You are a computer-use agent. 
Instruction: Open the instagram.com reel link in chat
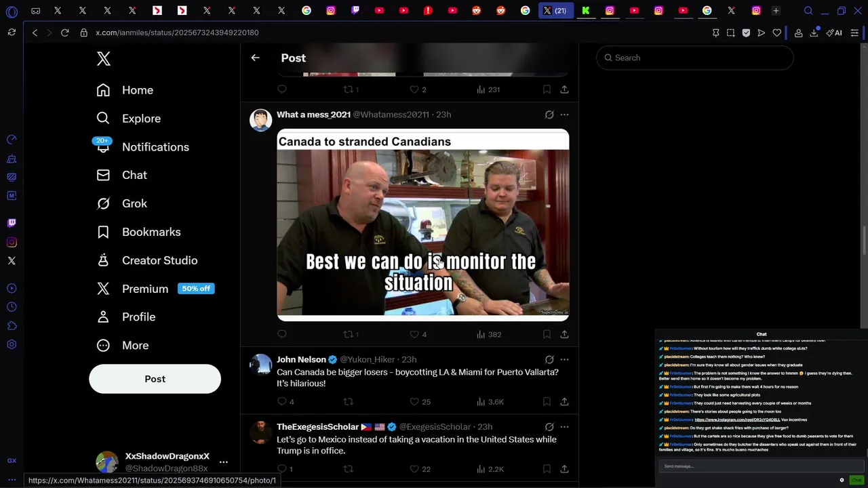click(x=737, y=420)
